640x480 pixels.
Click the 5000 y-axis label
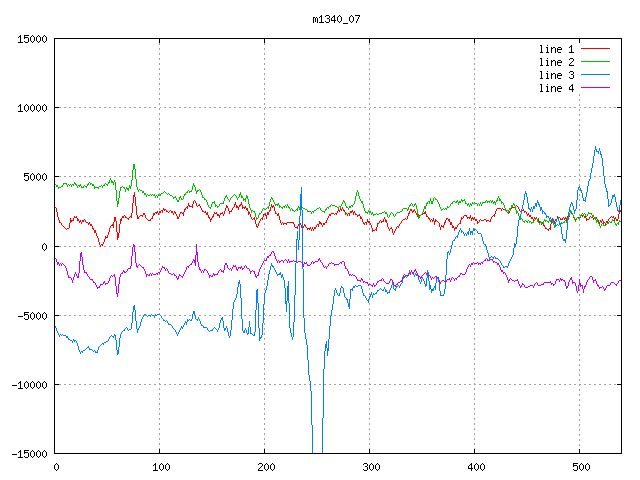35,177
